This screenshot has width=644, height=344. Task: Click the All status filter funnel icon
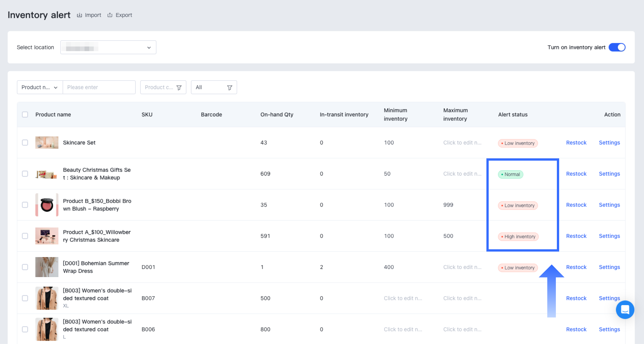(x=230, y=88)
